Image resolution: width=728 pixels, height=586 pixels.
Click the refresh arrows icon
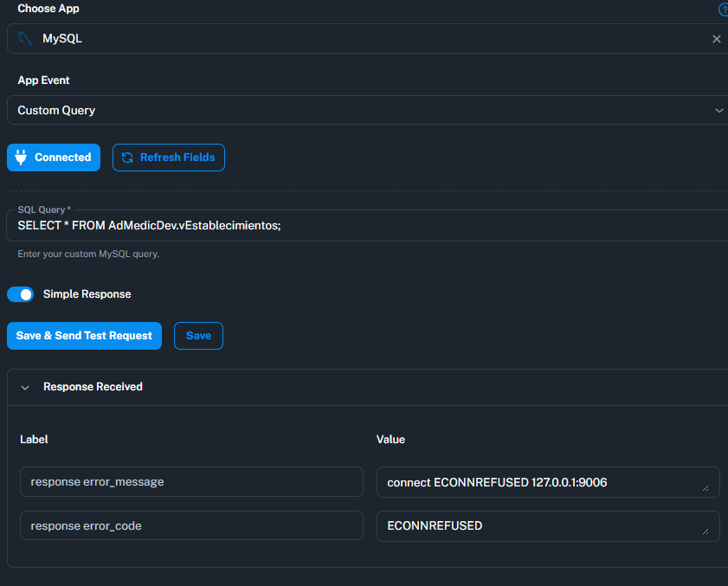(x=127, y=158)
